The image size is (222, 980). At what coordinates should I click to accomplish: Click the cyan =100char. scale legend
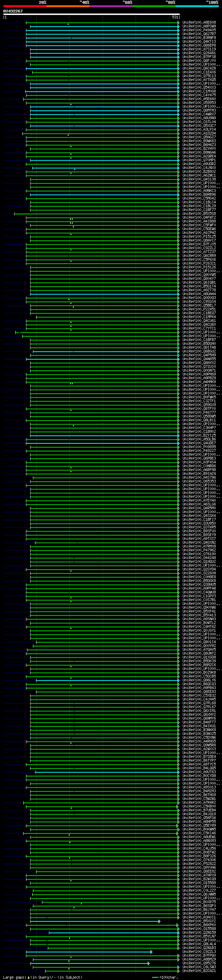coord(165,977)
